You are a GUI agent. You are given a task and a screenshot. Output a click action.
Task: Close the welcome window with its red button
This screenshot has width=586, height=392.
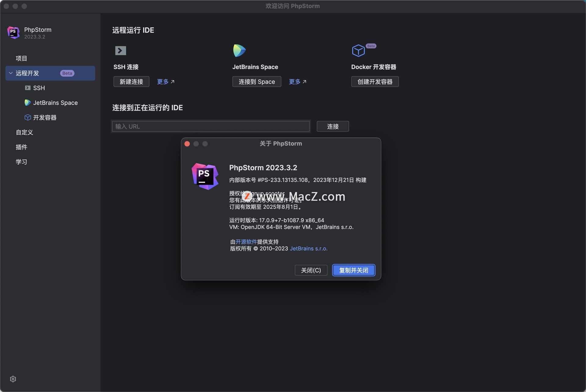tap(6, 6)
